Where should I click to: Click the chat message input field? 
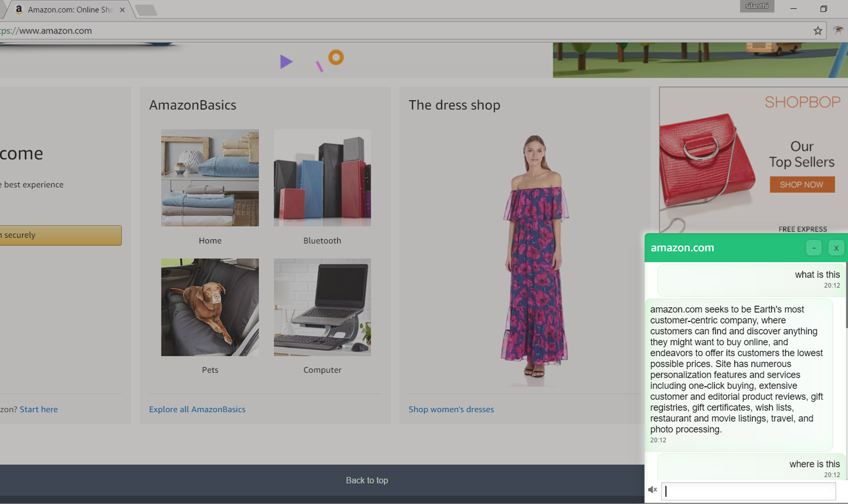(x=748, y=491)
